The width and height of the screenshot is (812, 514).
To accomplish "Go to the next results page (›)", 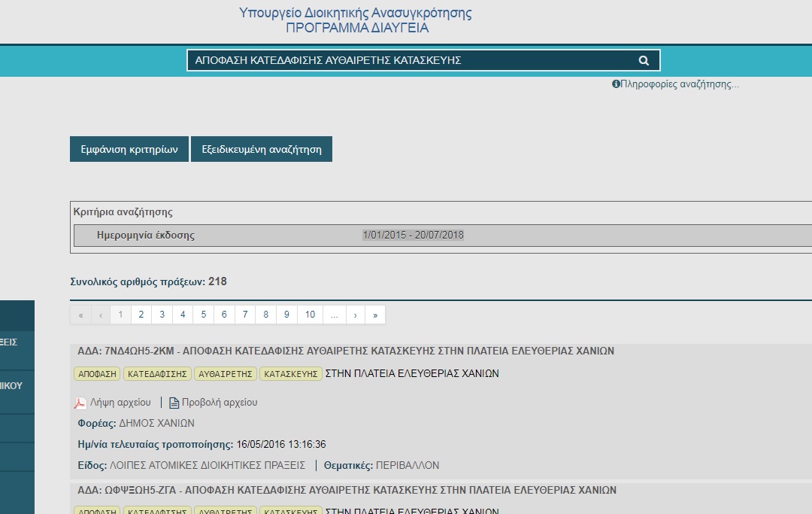I will coord(355,315).
